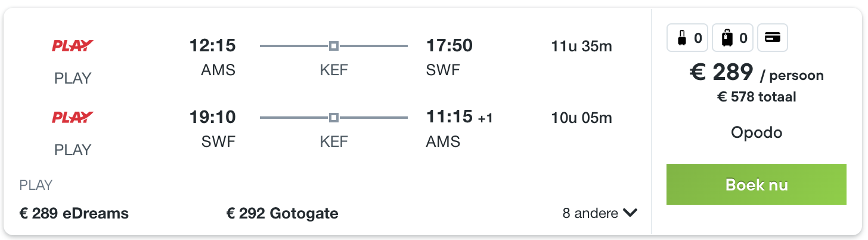Click the Opodo provider name
This screenshot has height=240, width=868.
click(757, 132)
